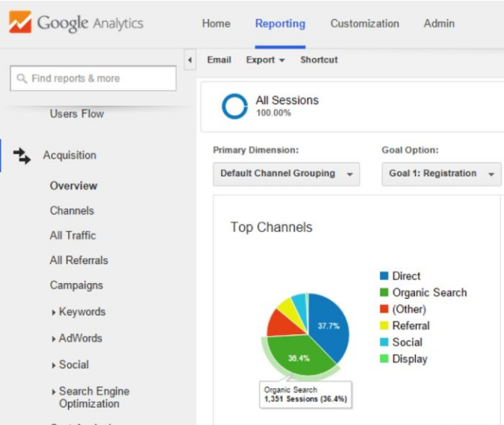This screenshot has height=425, width=504.
Task: Open the Default Channel Grouping dropdown
Action: [x=287, y=174]
